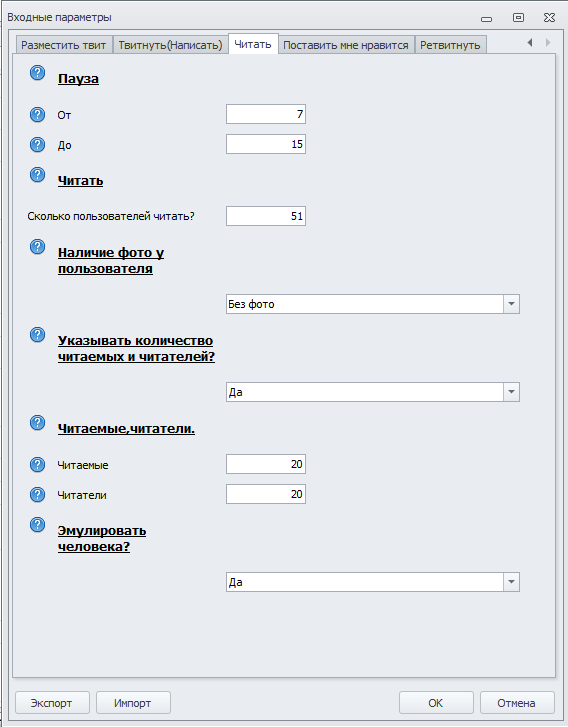Click help icon for Наличие фото у пользователя
Viewport: 568px width, 727px height.
38,247
